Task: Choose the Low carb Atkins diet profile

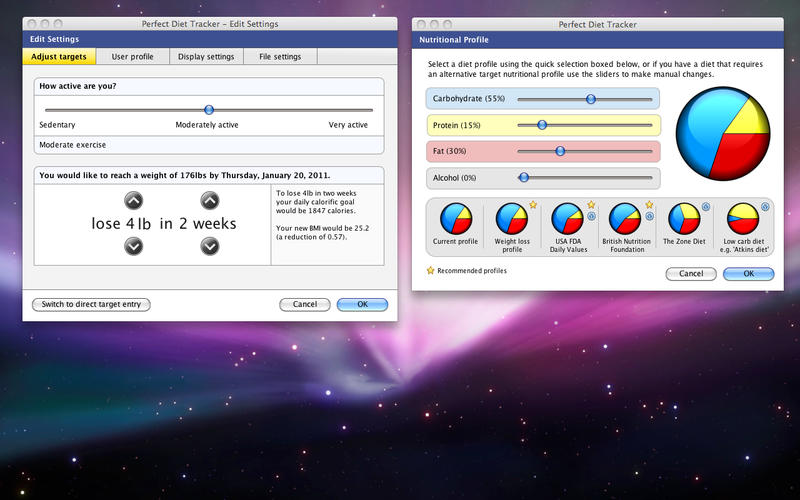Action: [x=742, y=218]
